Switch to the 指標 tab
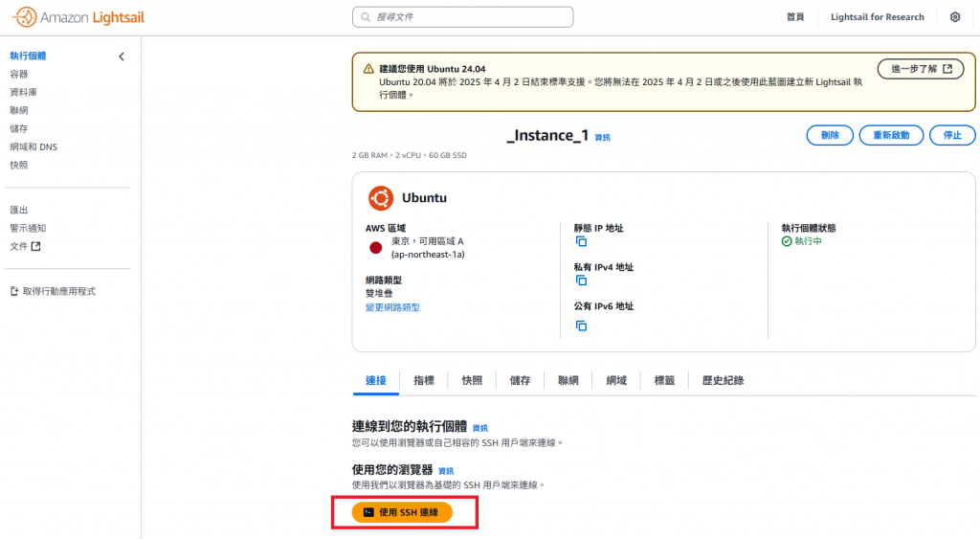 (424, 380)
